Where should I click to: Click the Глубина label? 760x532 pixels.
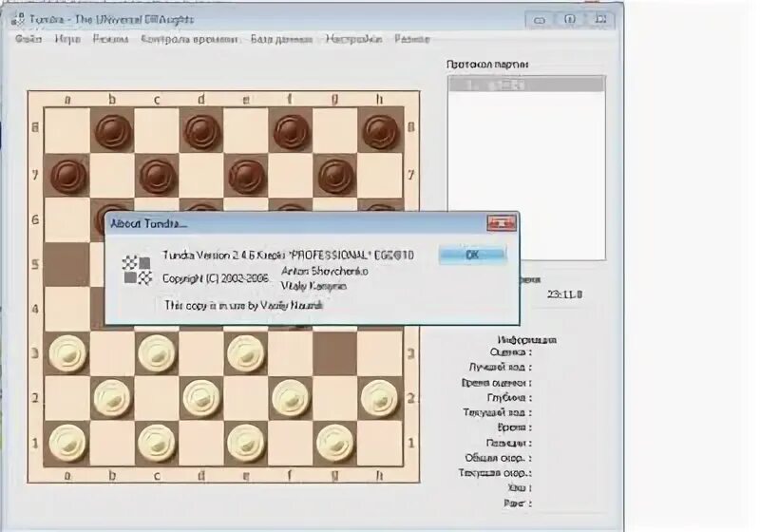coord(509,397)
